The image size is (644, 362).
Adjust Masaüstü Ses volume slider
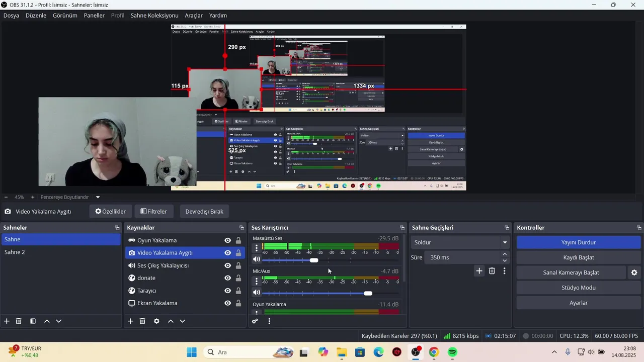[314, 260]
